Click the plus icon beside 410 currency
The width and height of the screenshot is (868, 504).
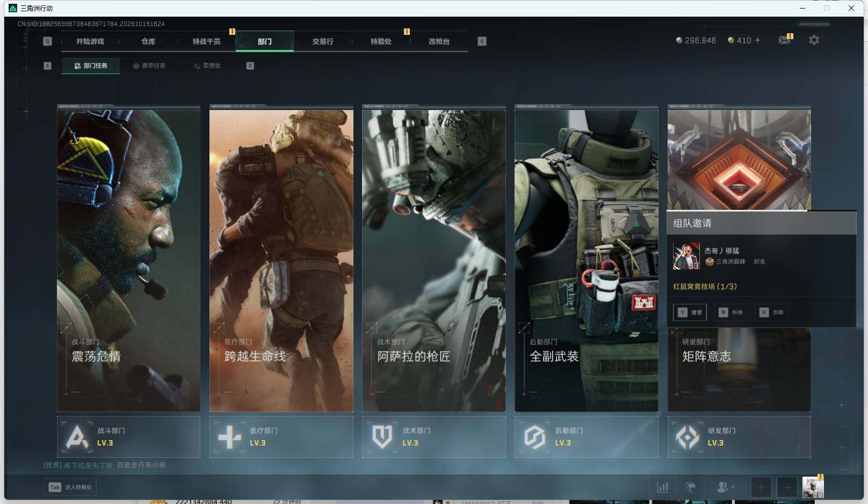pyautogui.click(x=757, y=40)
